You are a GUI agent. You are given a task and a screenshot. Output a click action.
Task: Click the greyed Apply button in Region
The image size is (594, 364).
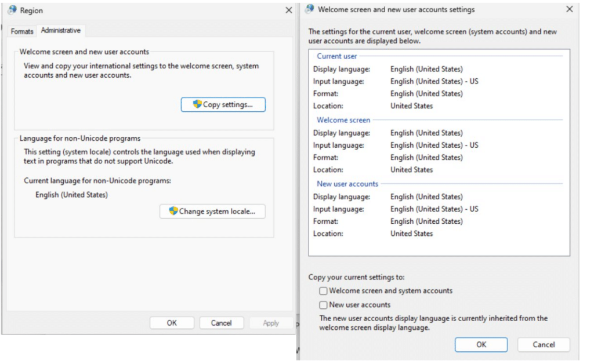pyautogui.click(x=271, y=323)
